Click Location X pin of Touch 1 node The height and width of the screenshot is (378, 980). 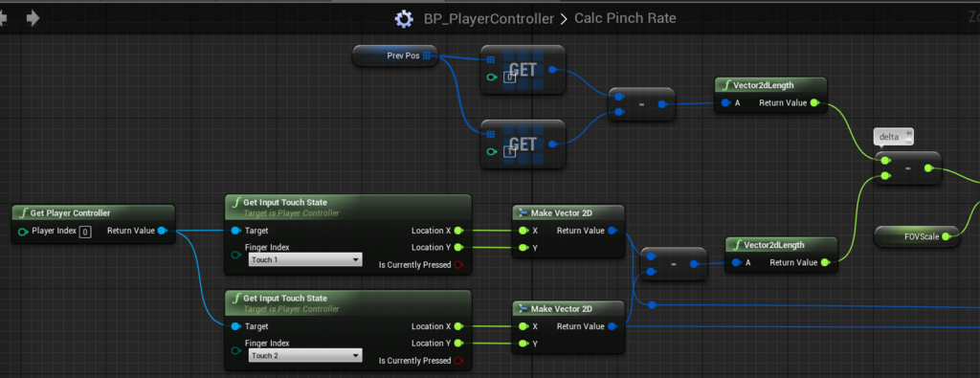click(458, 231)
